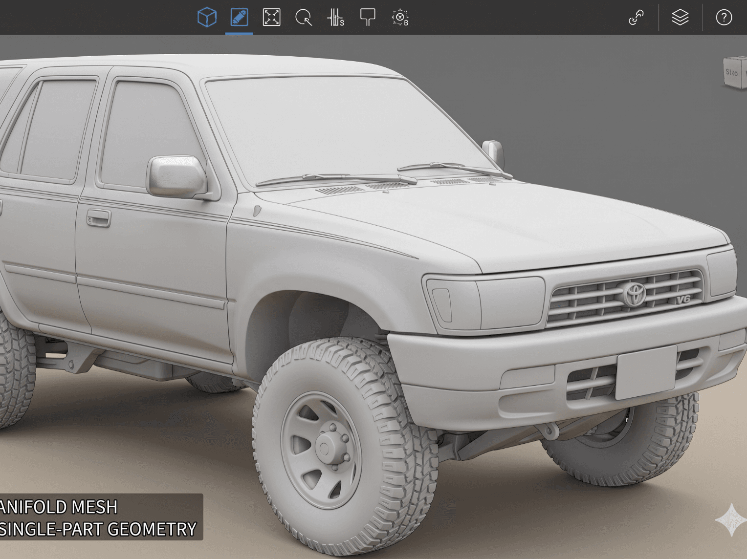747x560 pixels.
Task: Choose the circular cursor select tool
Action: pos(304,18)
